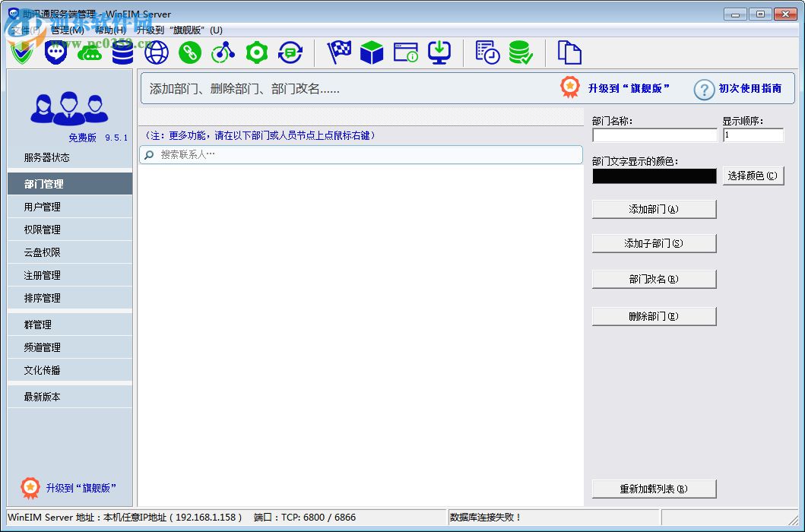Click the checkered flag toolbar icon

[338, 52]
